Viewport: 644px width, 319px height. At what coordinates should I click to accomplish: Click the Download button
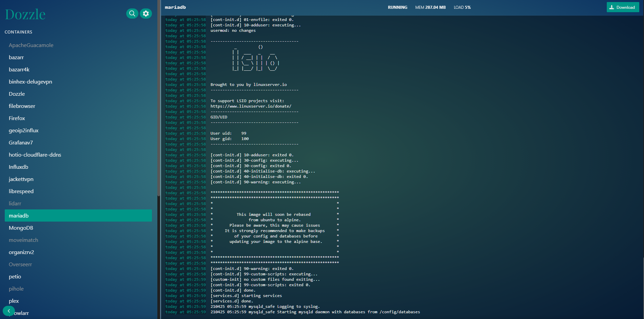[622, 7]
